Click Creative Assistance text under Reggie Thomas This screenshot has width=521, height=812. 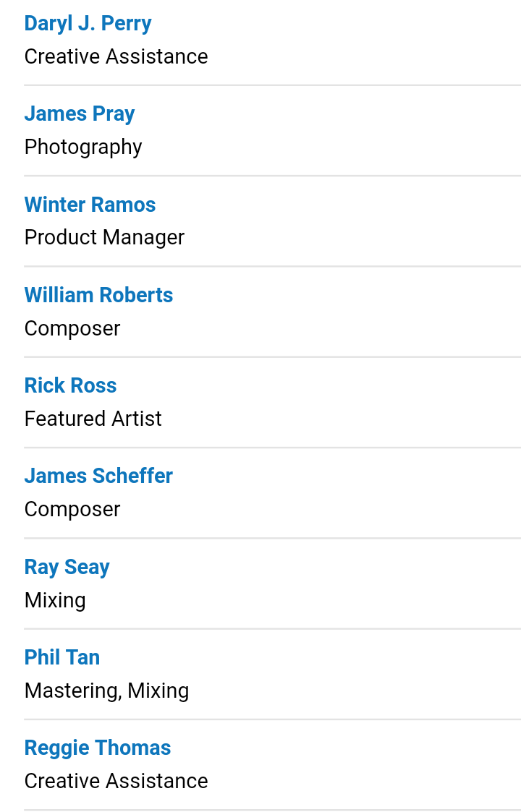116,781
